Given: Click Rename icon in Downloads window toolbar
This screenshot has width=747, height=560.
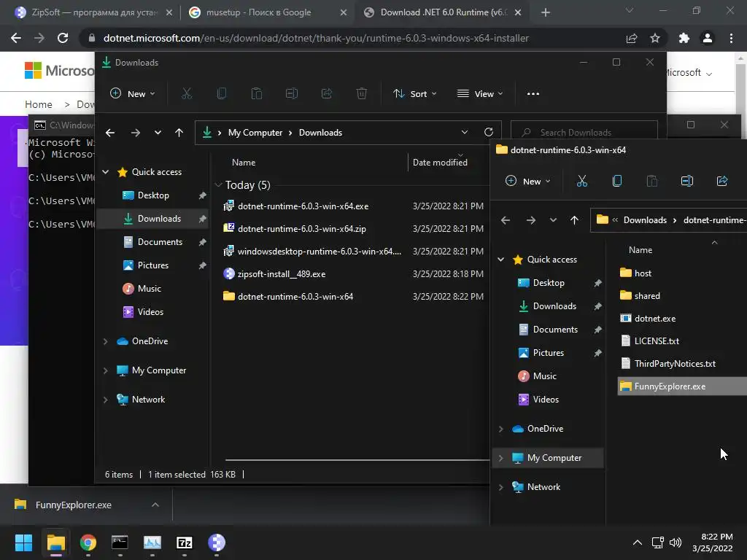Looking at the screenshot, I should [x=292, y=94].
